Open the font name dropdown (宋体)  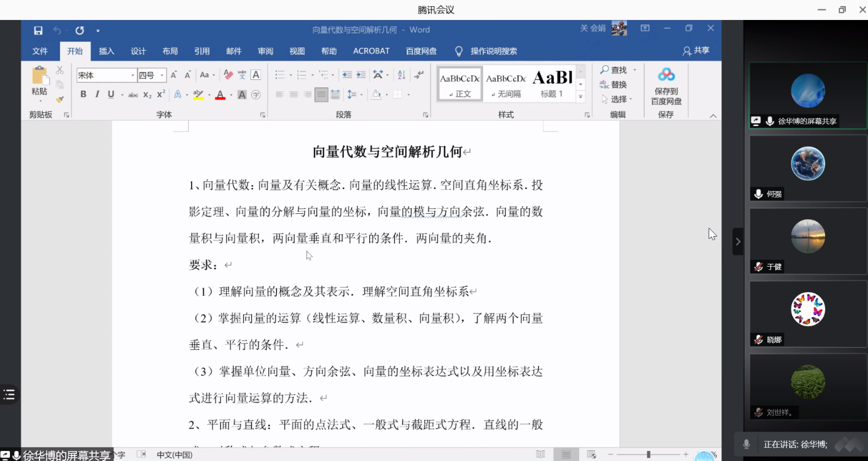132,75
